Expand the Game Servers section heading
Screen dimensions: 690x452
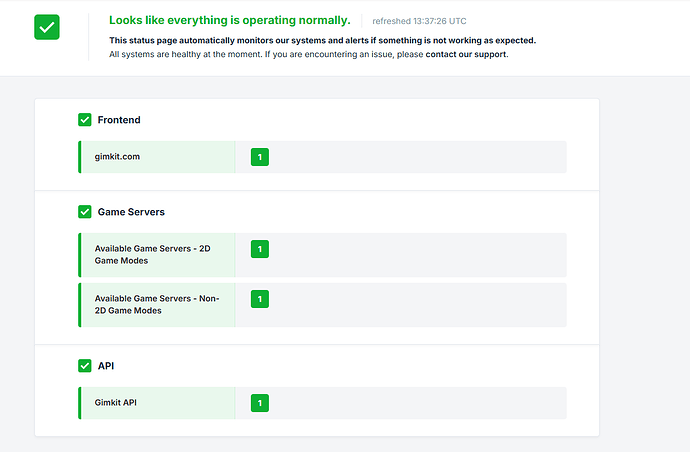pyautogui.click(x=131, y=212)
